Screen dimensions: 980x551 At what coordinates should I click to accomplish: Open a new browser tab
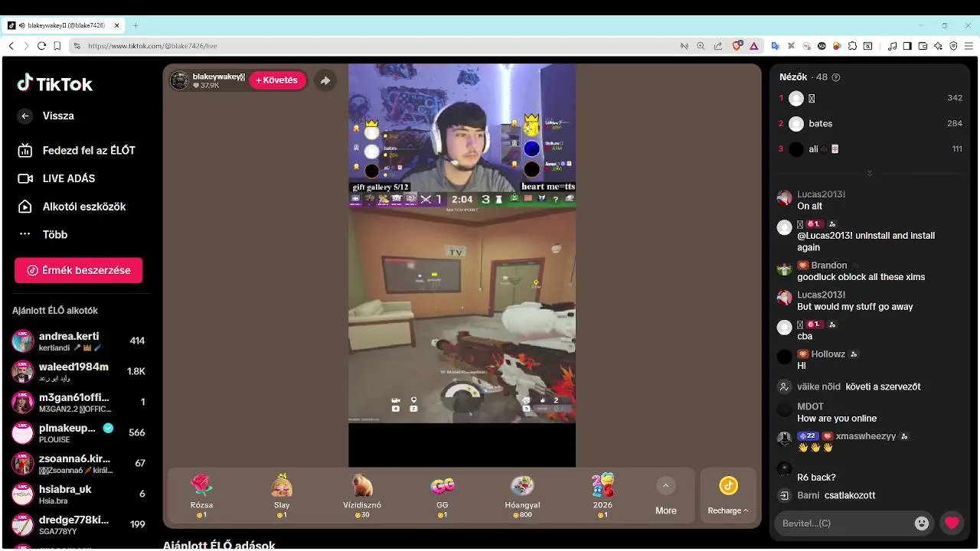click(x=136, y=25)
